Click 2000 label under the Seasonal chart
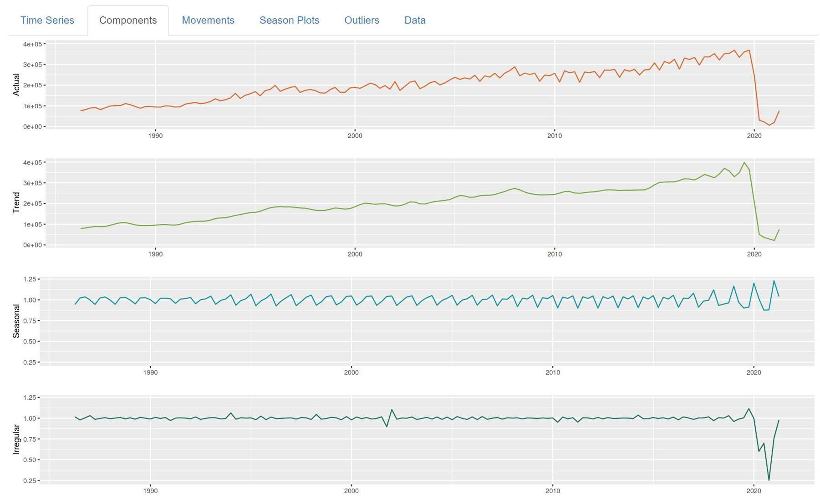820x504 pixels. pos(351,372)
